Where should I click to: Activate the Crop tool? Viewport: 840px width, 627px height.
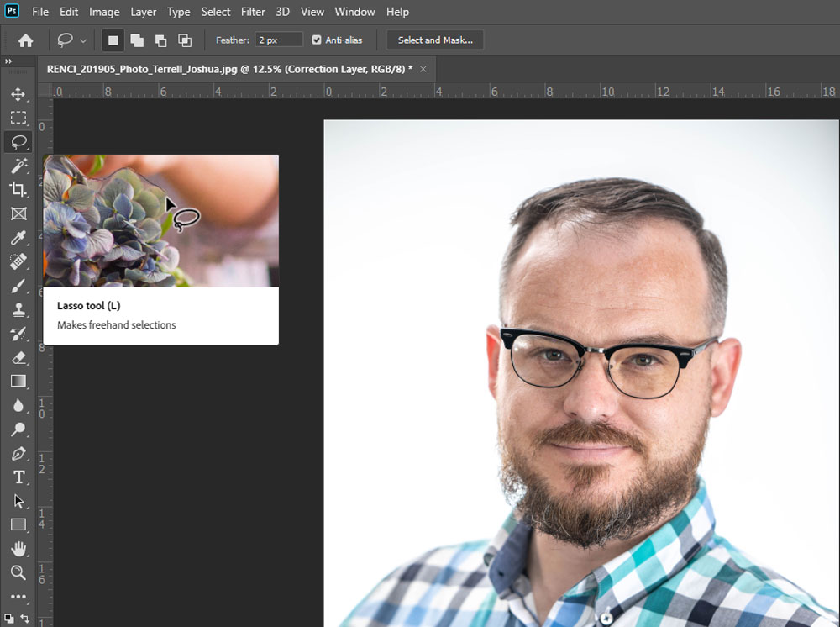click(18, 189)
